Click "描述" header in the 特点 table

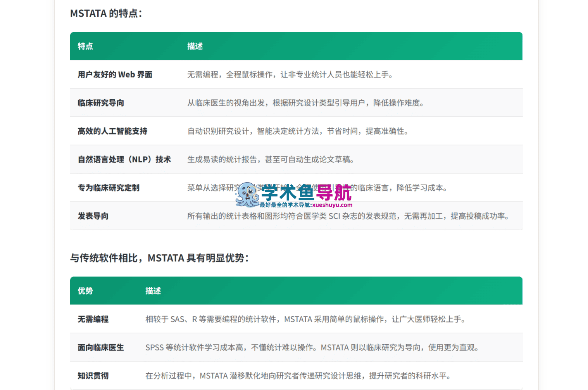[195, 46]
